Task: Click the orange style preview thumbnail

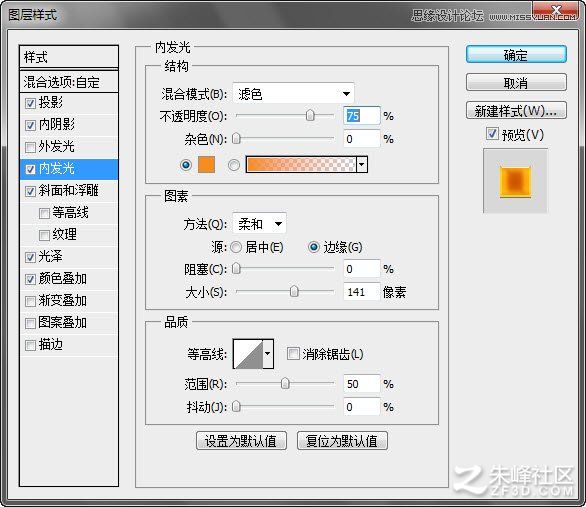Action: pos(515,182)
